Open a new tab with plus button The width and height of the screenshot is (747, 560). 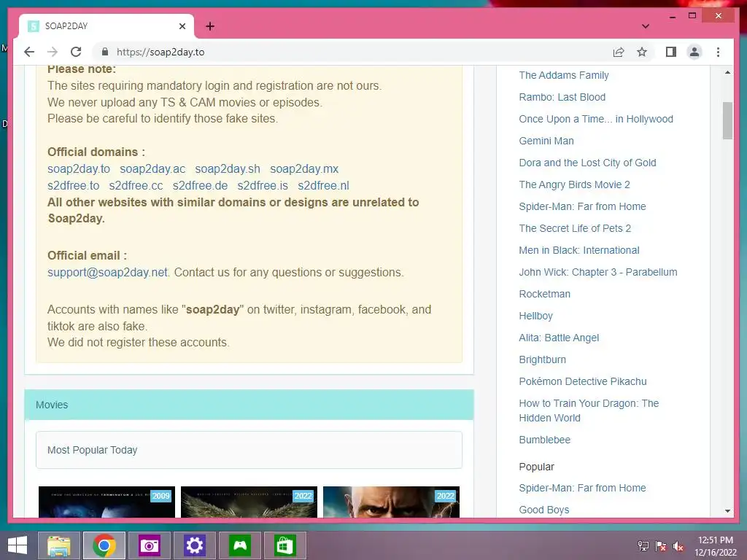click(x=210, y=26)
